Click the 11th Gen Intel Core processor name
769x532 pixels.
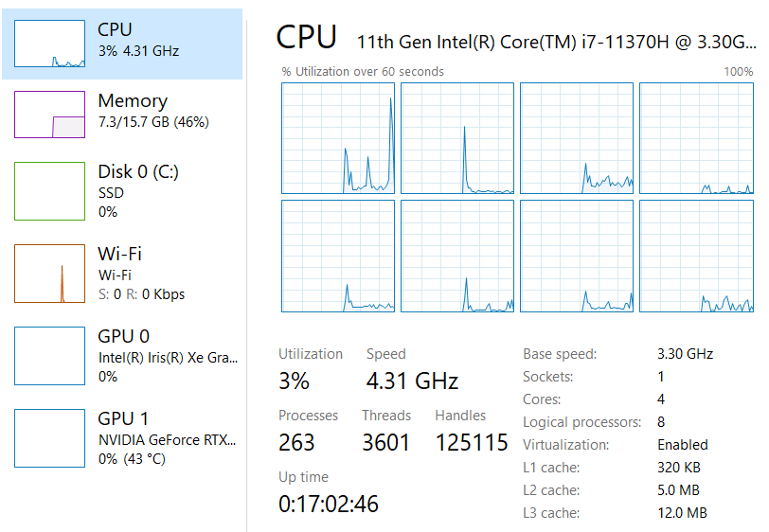555,42
